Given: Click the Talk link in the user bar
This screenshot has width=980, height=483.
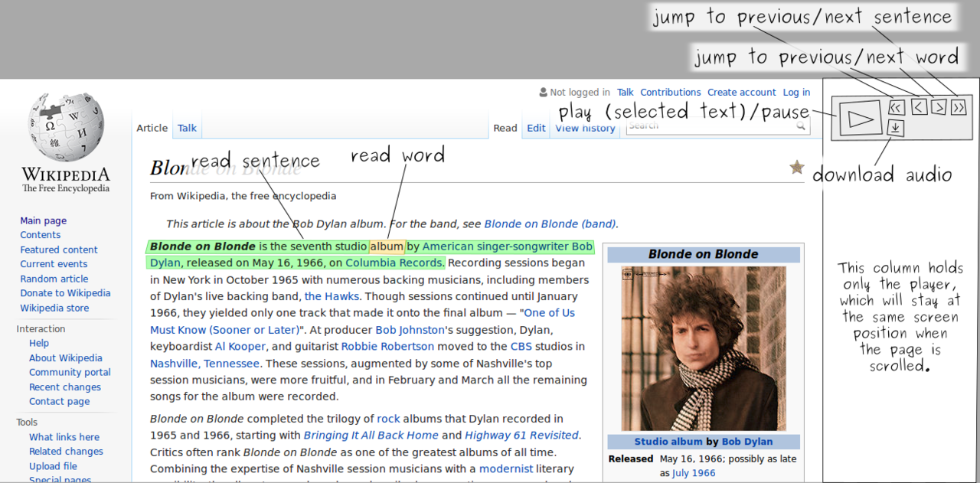Looking at the screenshot, I should coord(626,92).
